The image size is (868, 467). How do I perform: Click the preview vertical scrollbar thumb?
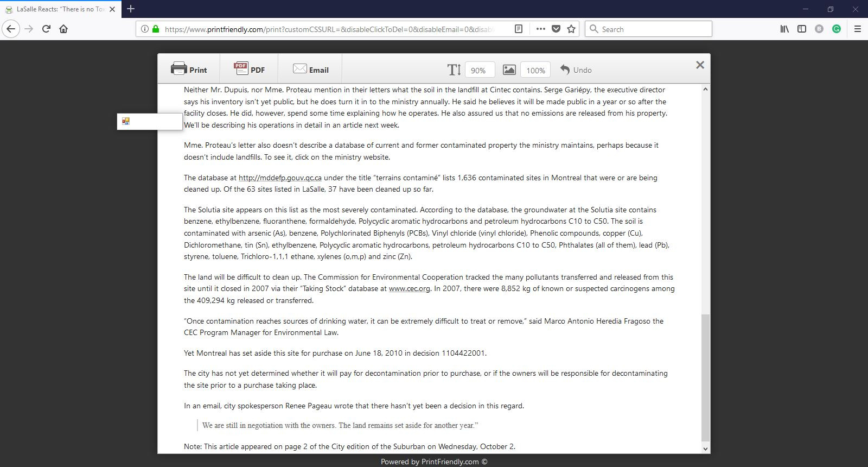point(705,377)
